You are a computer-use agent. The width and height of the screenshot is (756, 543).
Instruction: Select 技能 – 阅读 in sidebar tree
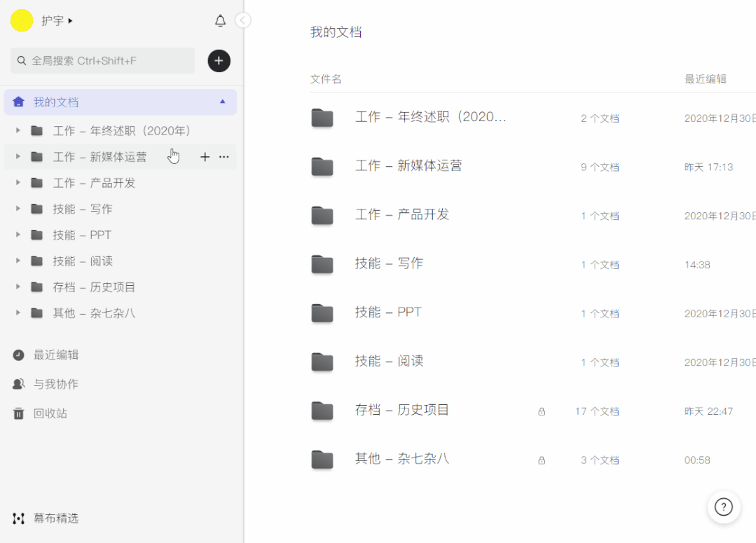pos(83,261)
